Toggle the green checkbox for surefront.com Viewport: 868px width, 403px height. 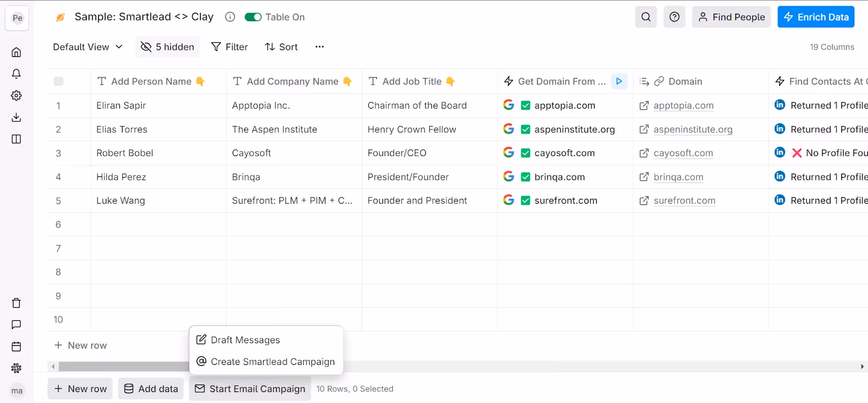coord(525,200)
